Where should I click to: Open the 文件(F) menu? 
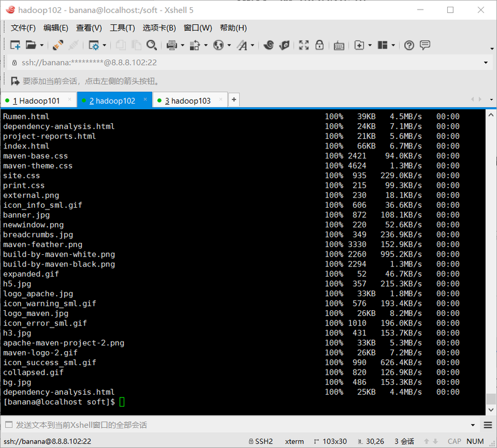pos(23,28)
